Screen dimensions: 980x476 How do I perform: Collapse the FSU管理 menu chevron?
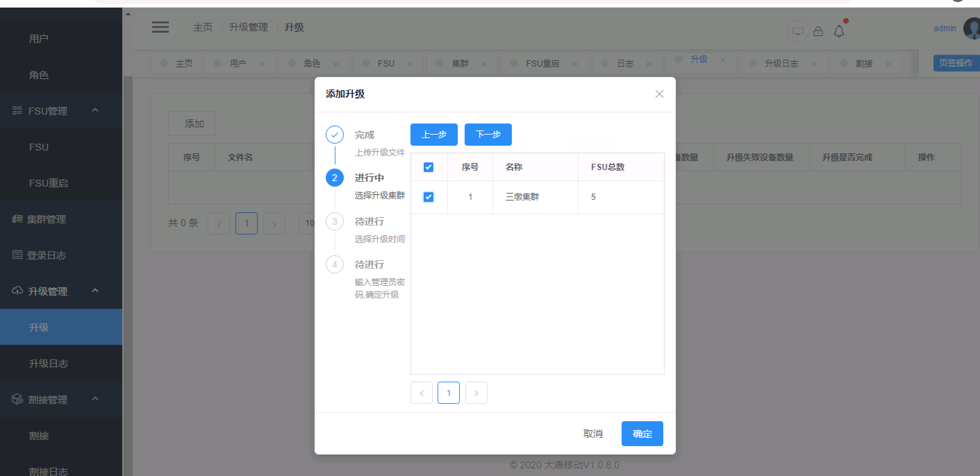coord(95,110)
